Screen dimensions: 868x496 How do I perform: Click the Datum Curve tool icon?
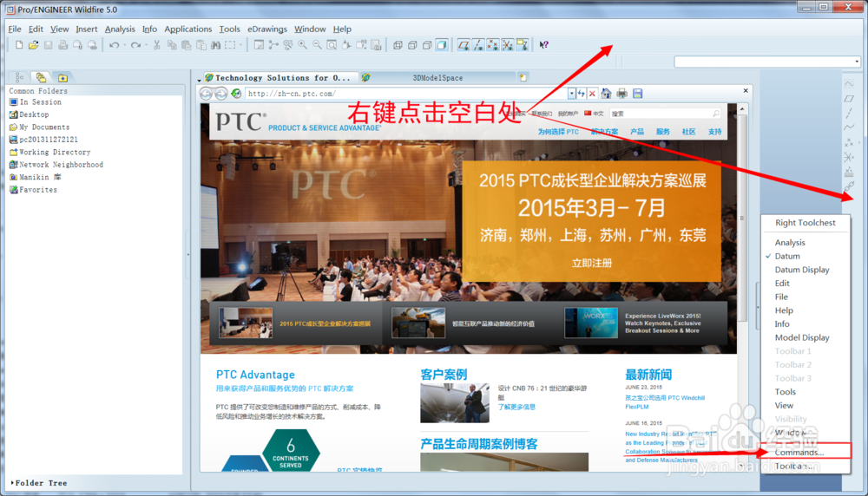coord(849,127)
